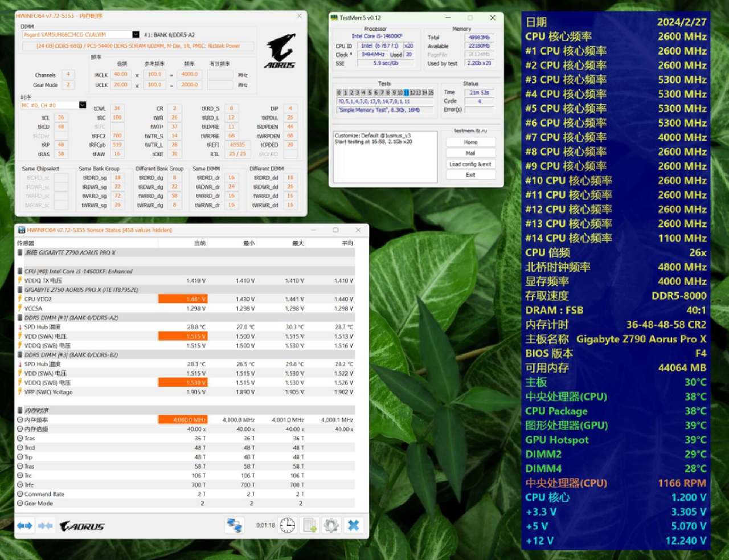Open the network remote monitoring icon

click(x=234, y=525)
